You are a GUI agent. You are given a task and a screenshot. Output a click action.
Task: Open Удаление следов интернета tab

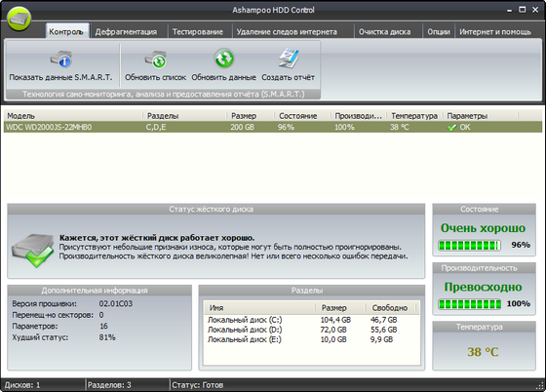287,31
